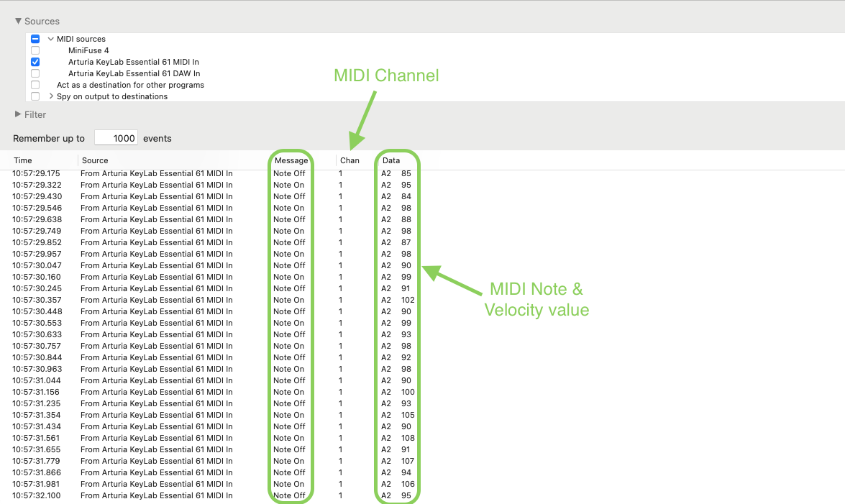The width and height of the screenshot is (845, 504).
Task: Click velocity 108 in the 10:57:31.561 row
Action: pyautogui.click(x=408, y=438)
